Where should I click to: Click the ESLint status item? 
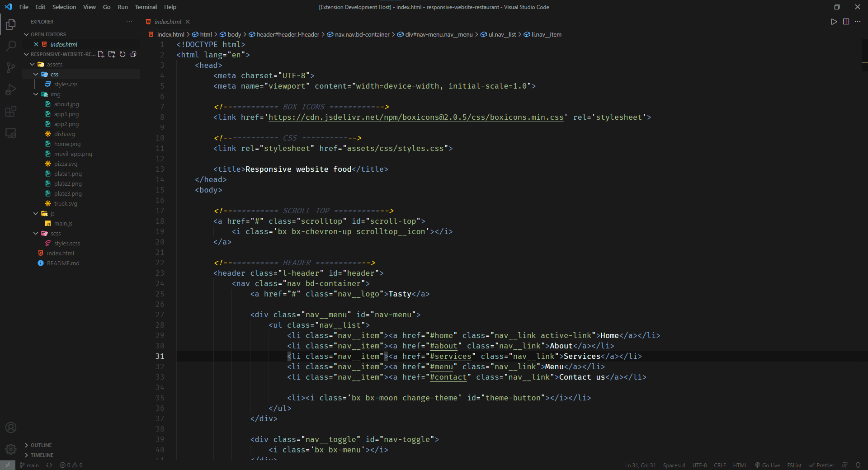point(794,465)
